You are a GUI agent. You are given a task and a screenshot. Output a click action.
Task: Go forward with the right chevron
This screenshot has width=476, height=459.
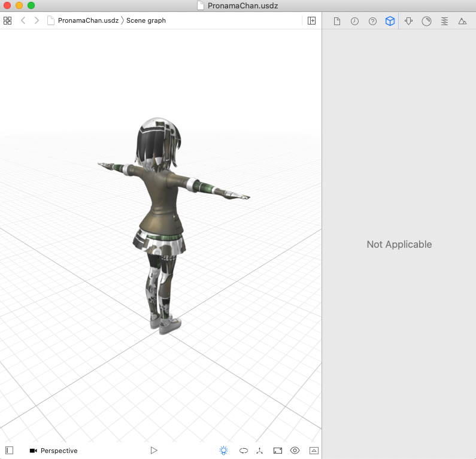pos(37,20)
